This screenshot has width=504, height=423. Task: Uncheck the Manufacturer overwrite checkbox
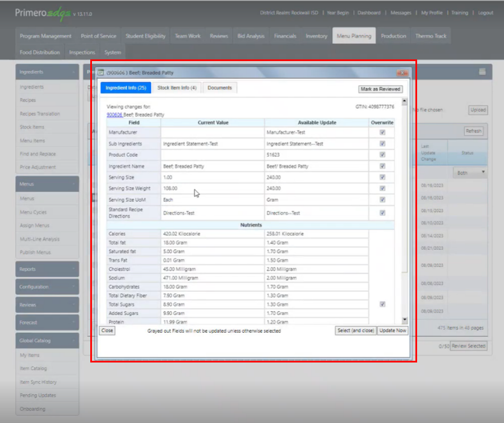pyautogui.click(x=382, y=133)
